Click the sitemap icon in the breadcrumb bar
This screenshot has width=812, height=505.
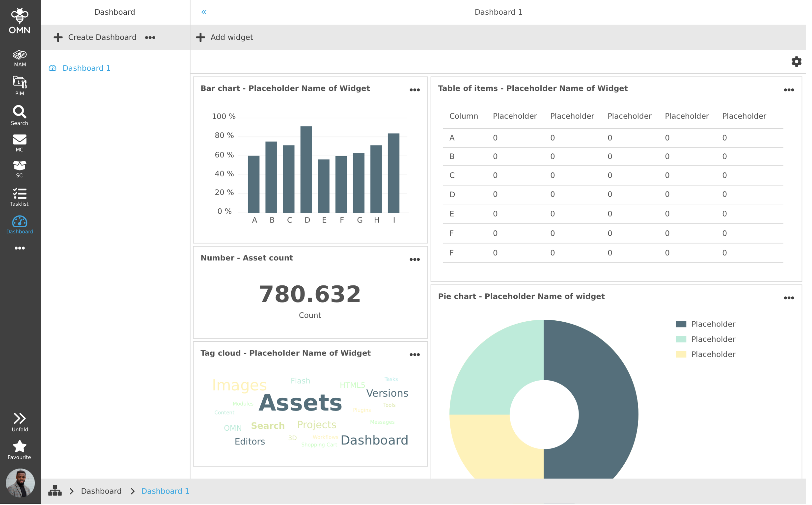(55, 491)
